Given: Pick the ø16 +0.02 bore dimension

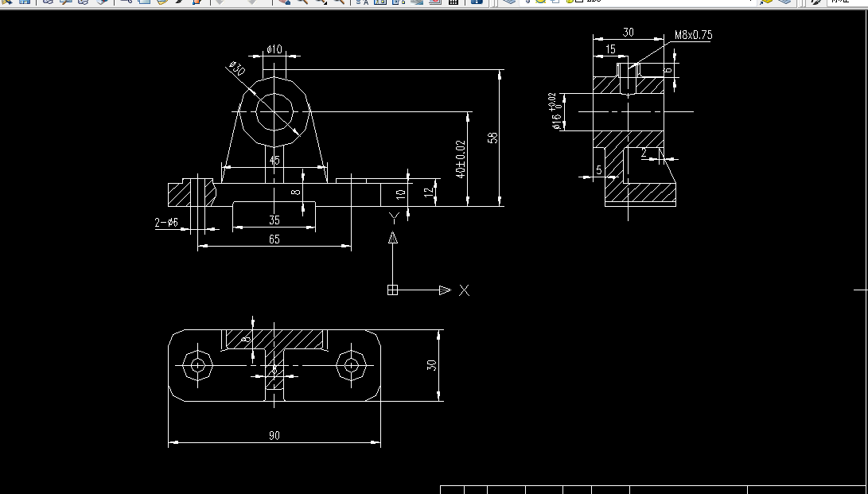Looking at the screenshot, I should [x=555, y=111].
